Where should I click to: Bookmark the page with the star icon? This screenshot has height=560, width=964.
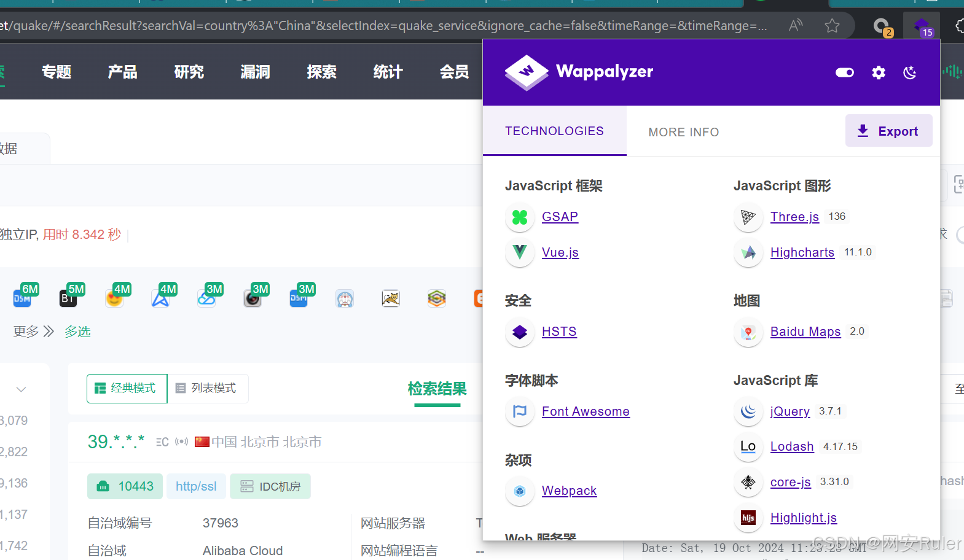coord(832,26)
